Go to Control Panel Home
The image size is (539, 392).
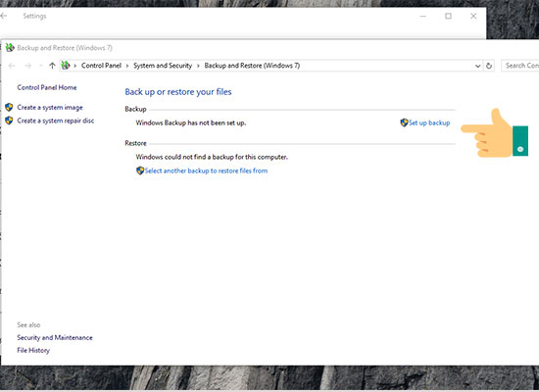(47, 87)
